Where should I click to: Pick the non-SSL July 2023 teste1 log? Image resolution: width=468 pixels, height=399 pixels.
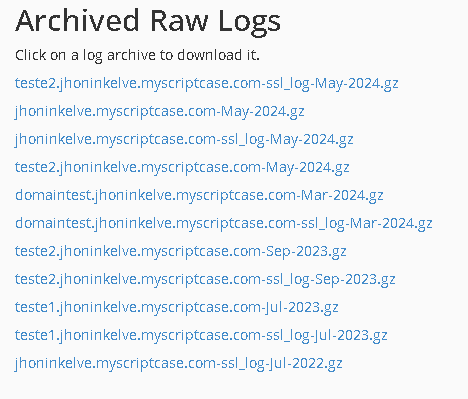(x=177, y=307)
